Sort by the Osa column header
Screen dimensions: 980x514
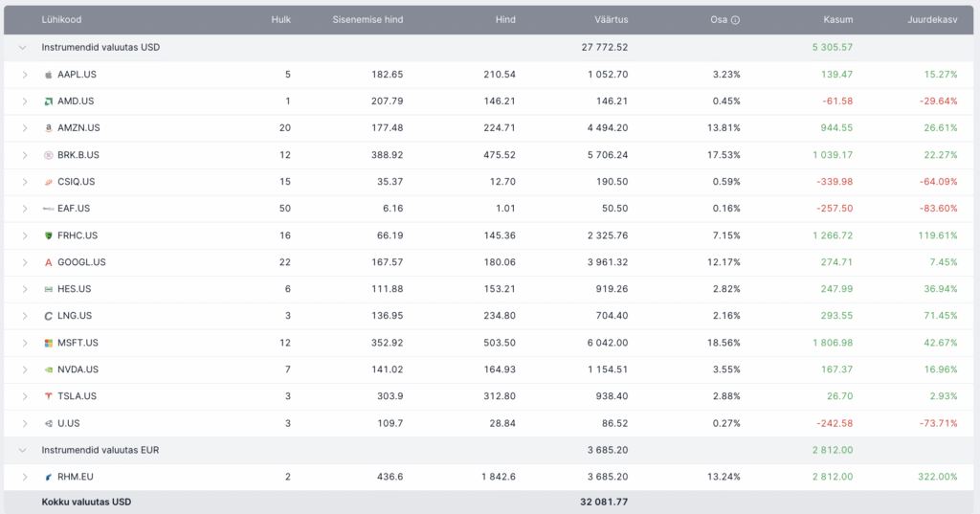(x=719, y=20)
